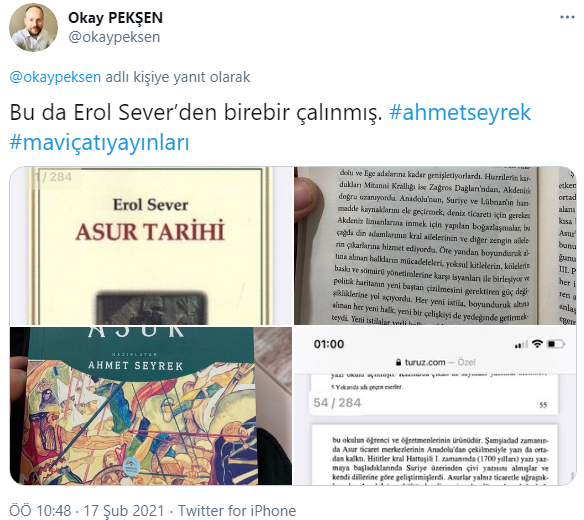
Task: Open the Ahmet Seyrek Asur cover photo
Action: 151,406
